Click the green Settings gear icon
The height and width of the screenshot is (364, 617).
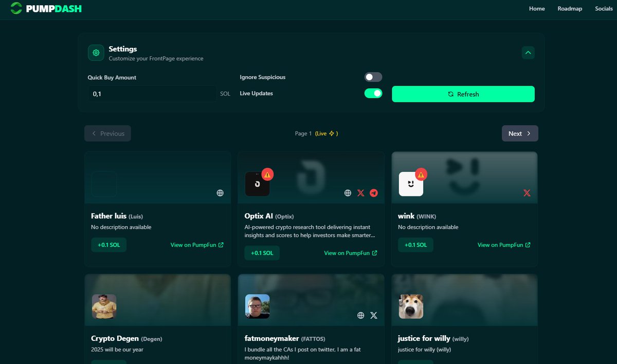coord(96,52)
